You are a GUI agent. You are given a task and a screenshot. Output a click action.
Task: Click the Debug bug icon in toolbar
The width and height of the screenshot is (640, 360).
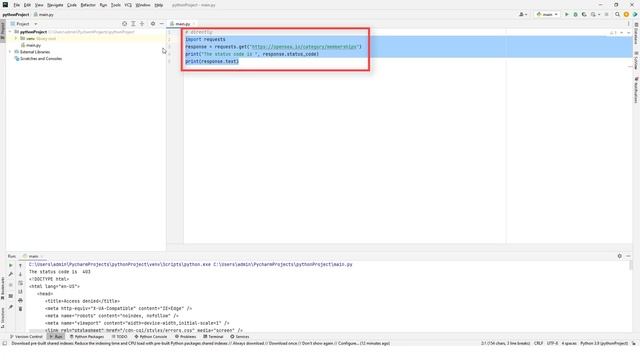click(576, 14)
